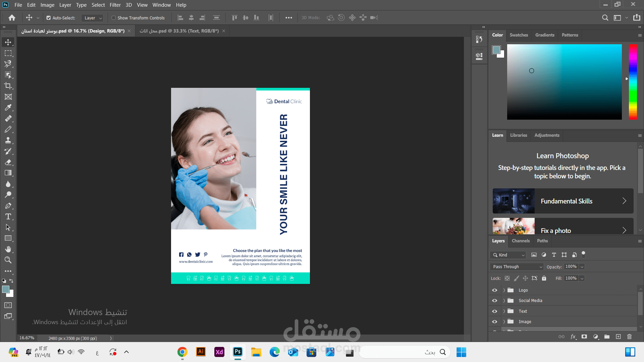Create a new group with folder icon
644x362 pixels.
tap(607, 337)
